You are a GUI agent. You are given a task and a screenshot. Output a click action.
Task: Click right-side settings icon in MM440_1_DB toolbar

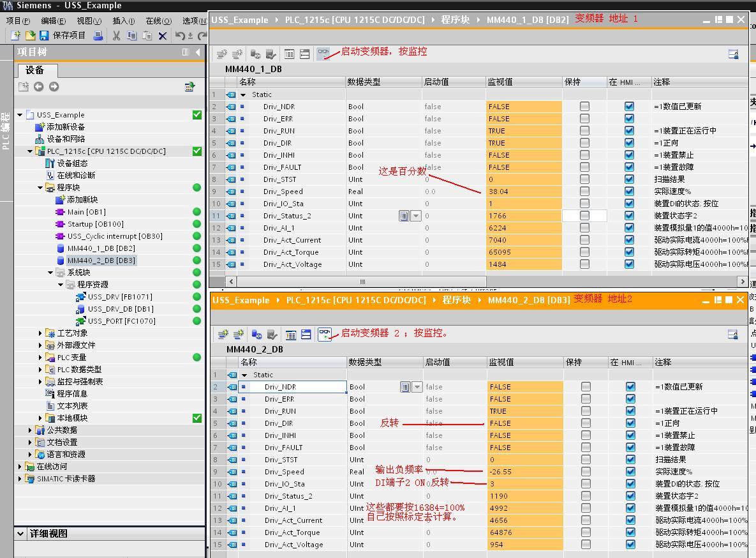733,54
